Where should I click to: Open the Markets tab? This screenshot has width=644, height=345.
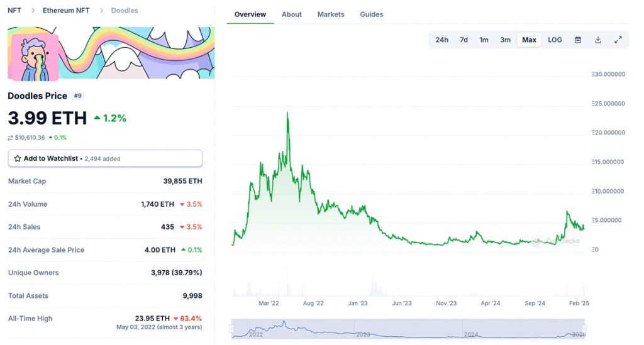331,14
